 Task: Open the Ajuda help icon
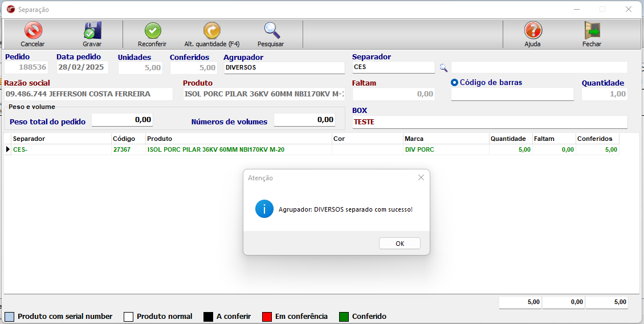point(532,31)
